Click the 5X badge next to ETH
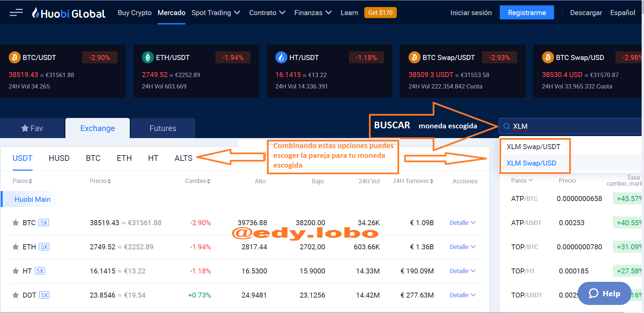This screenshot has height=313, width=644. tap(44, 247)
